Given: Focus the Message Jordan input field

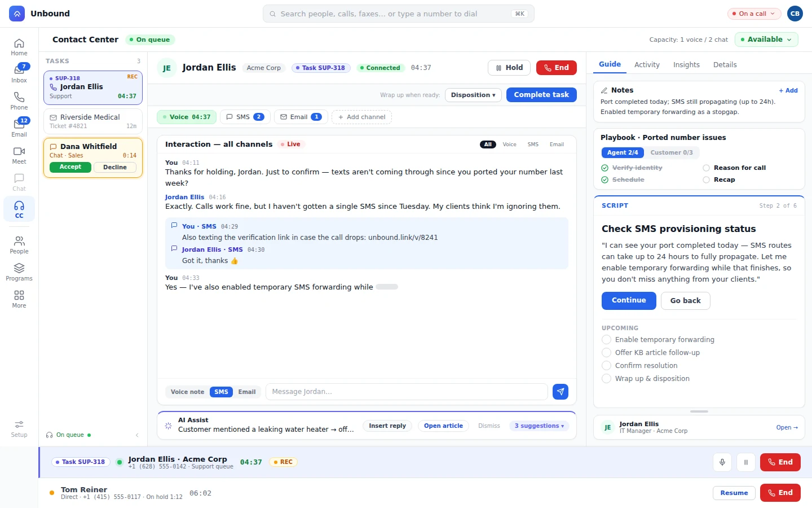Looking at the screenshot, I should (x=407, y=392).
